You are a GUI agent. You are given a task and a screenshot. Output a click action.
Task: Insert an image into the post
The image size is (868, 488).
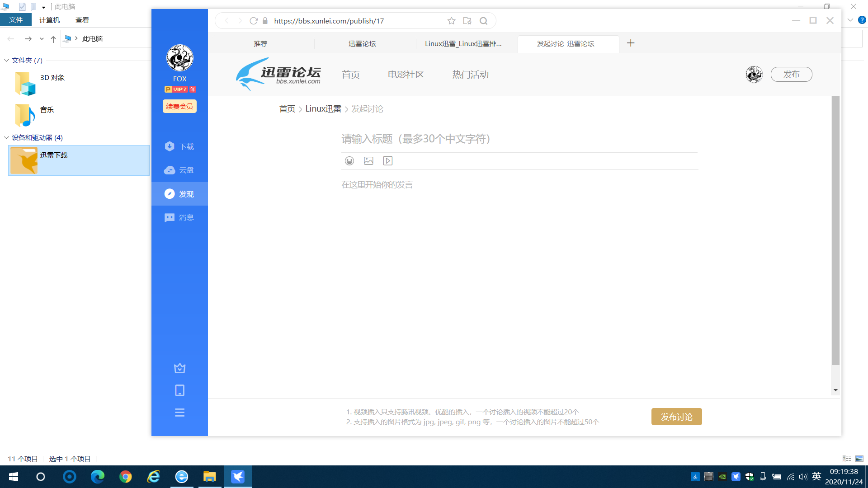(368, 160)
